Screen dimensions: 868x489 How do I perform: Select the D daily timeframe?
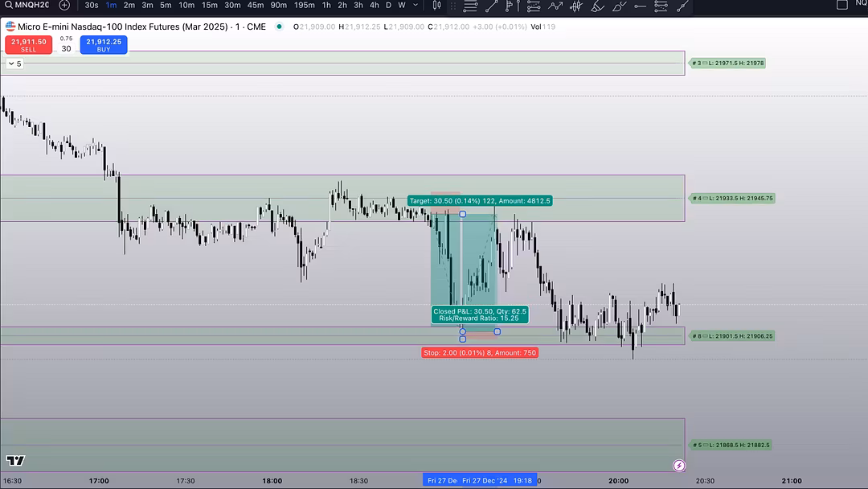coord(389,6)
